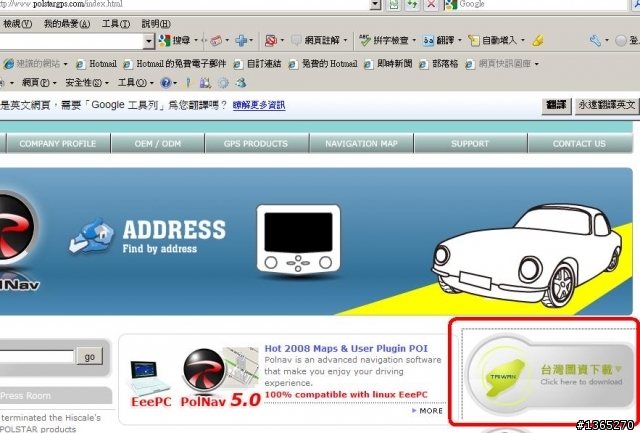Click the Hot 2008 Maps & User Plugin POI heading
Screen dimensions: 640x433
point(346,349)
